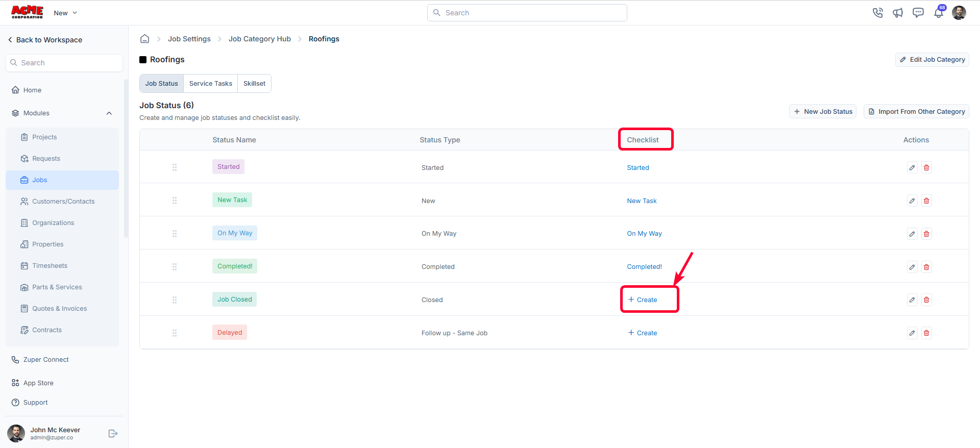Delete the Job Closed status row

[926, 300]
